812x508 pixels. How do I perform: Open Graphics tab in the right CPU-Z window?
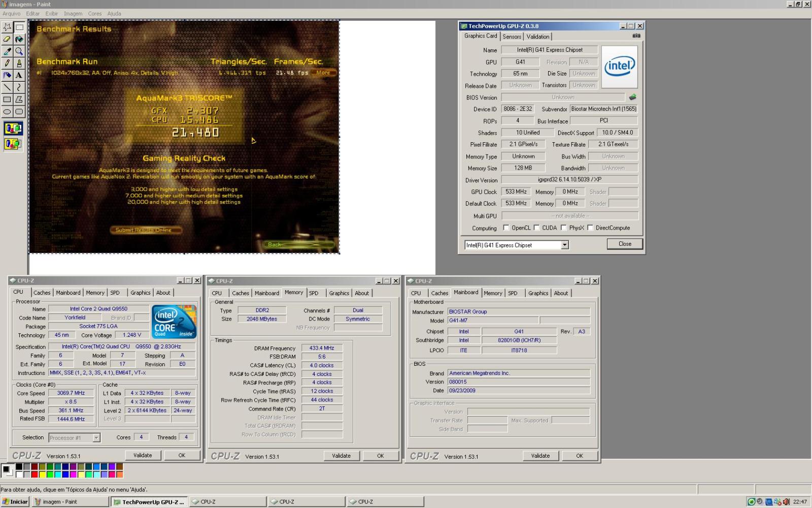point(538,293)
